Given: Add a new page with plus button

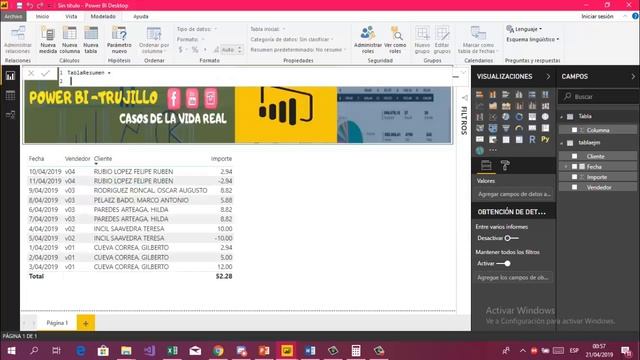Looking at the screenshot, I should tap(86, 323).
